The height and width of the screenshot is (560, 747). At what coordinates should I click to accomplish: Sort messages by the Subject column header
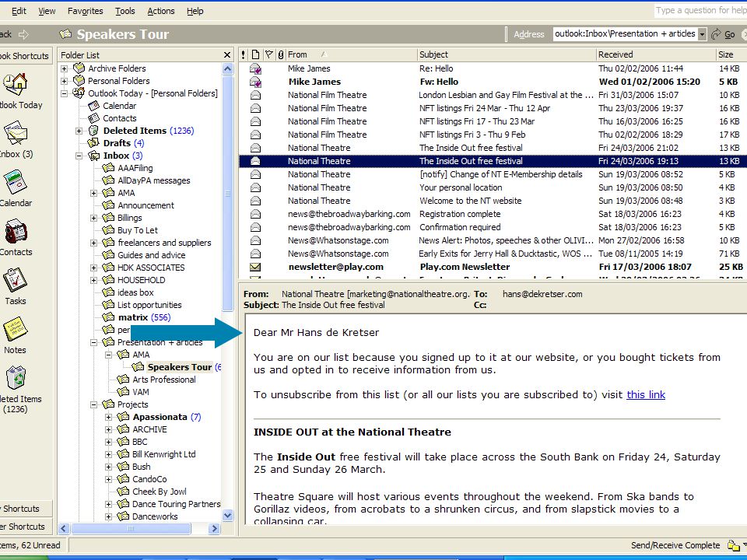[x=507, y=54]
